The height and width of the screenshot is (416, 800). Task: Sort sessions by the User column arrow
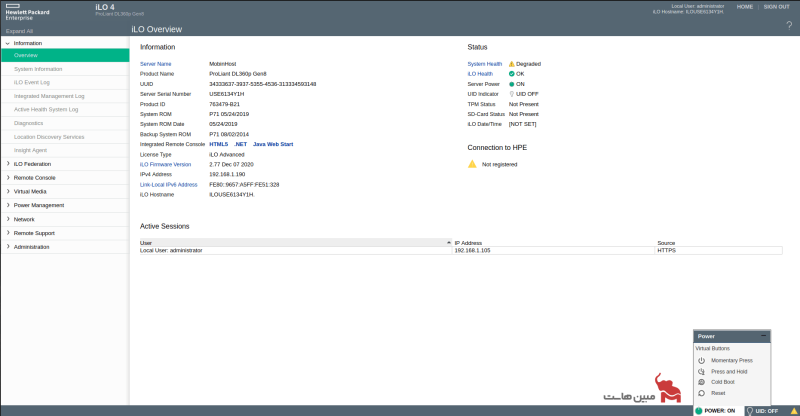[x=448, y=242]
